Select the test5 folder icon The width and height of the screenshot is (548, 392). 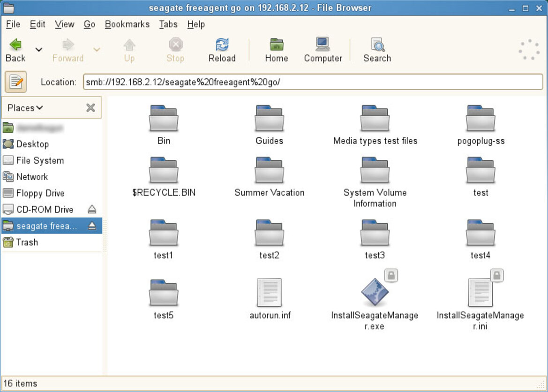[x=164, y=293]
